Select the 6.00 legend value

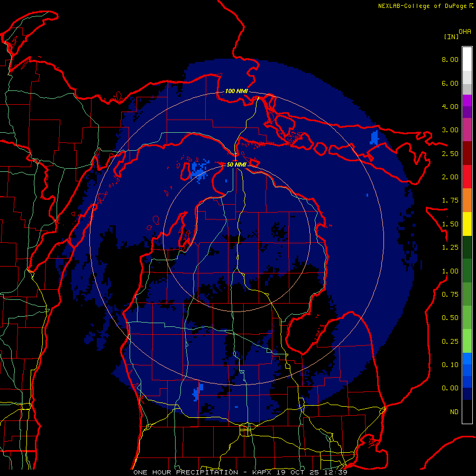point(450,83)
